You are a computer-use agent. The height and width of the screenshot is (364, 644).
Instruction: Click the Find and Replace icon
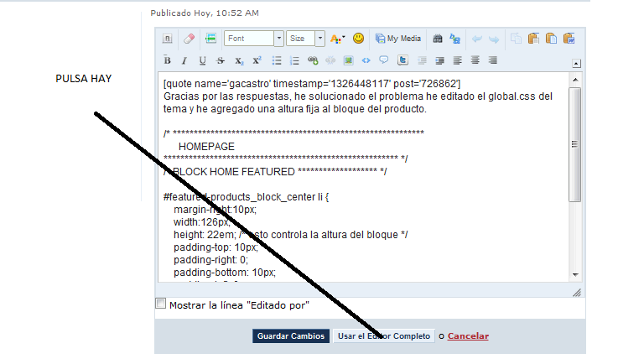point(455,39)
